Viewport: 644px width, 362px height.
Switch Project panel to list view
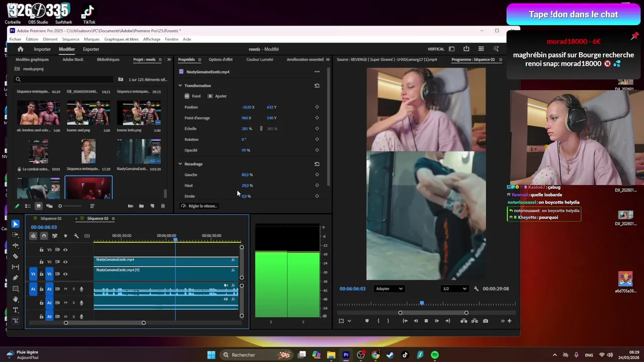28,206
